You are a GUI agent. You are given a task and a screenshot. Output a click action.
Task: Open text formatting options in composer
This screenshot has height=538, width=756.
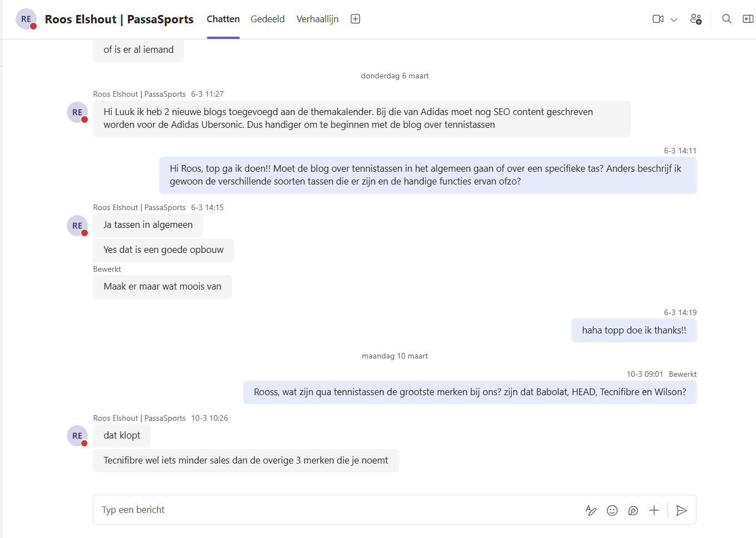(x=591, y=510)
